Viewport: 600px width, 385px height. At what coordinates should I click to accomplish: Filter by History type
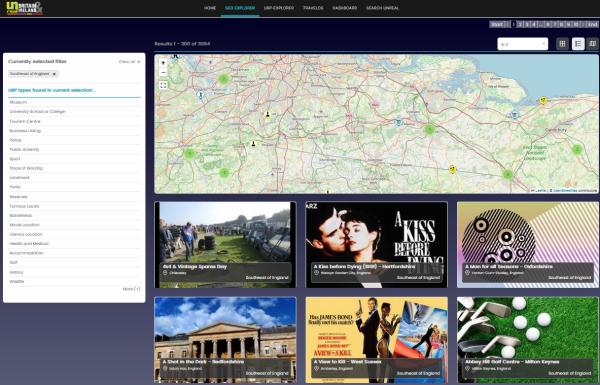coord(74,272)
